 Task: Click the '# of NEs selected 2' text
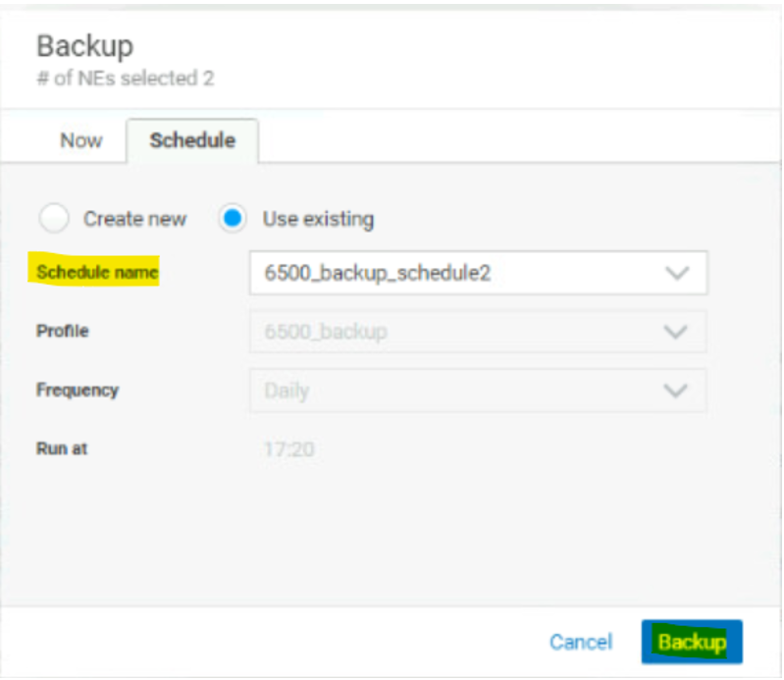click(x=126, y=78)
